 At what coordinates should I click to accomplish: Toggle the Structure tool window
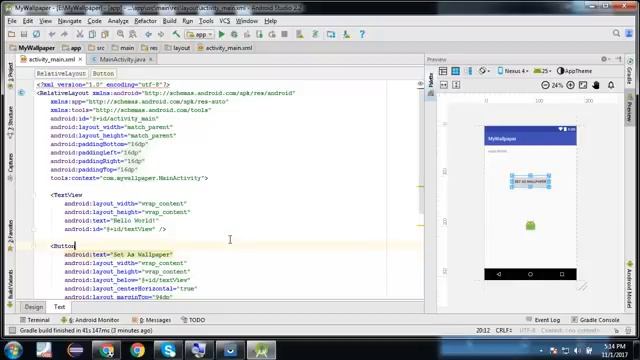coord(11,122)
